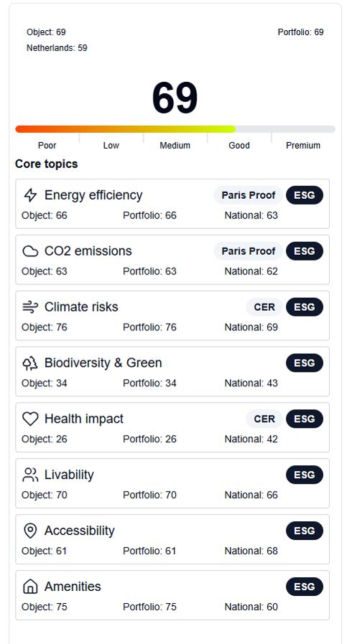
Task: Click the lightning bolt Energy efficiency icon
Action: (x=30, y=195)
